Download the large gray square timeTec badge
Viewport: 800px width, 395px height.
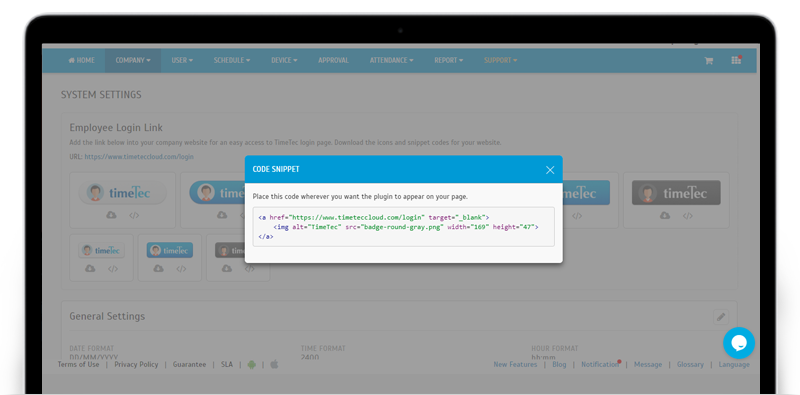pyautogui.click(x=665, y=216)
